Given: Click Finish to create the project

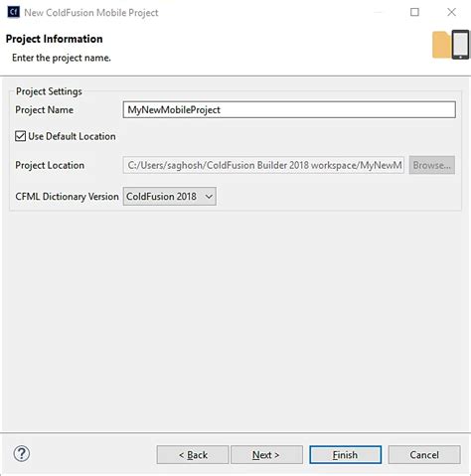Looking at the screenshot, I should (345, 455).
